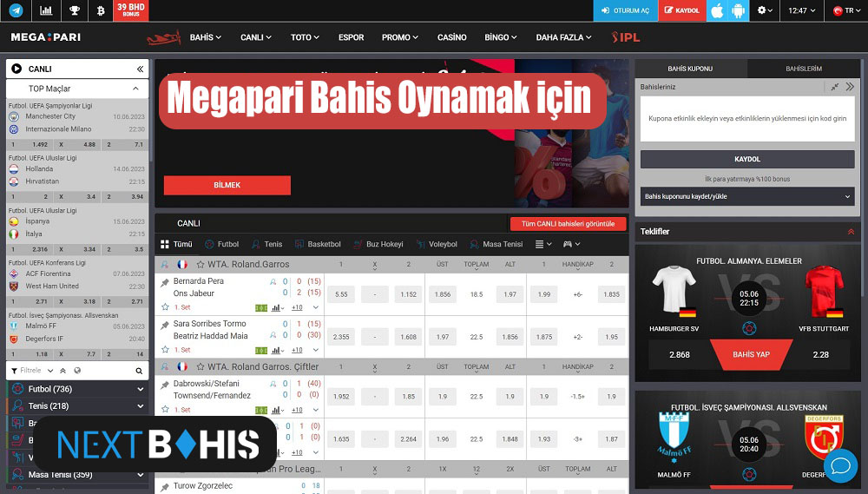Click KAYDOL button in bet slip
Screen dimensions: 868x494
(747, 159)
